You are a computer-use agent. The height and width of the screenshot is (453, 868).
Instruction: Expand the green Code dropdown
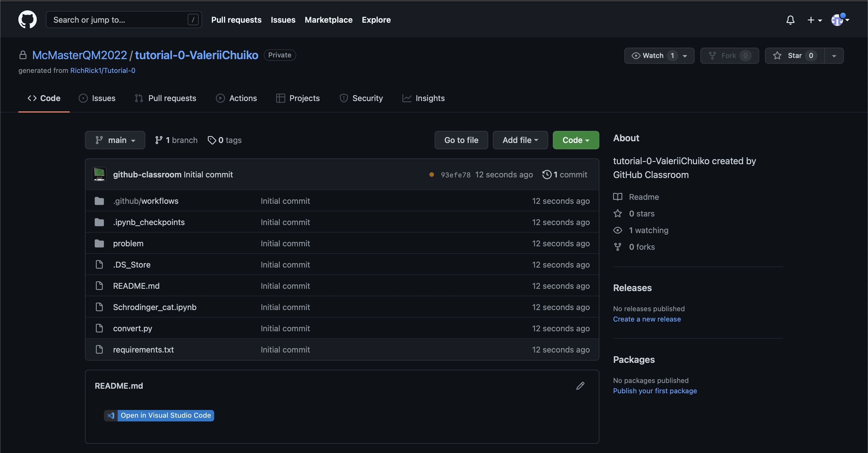tap(576, 140)
